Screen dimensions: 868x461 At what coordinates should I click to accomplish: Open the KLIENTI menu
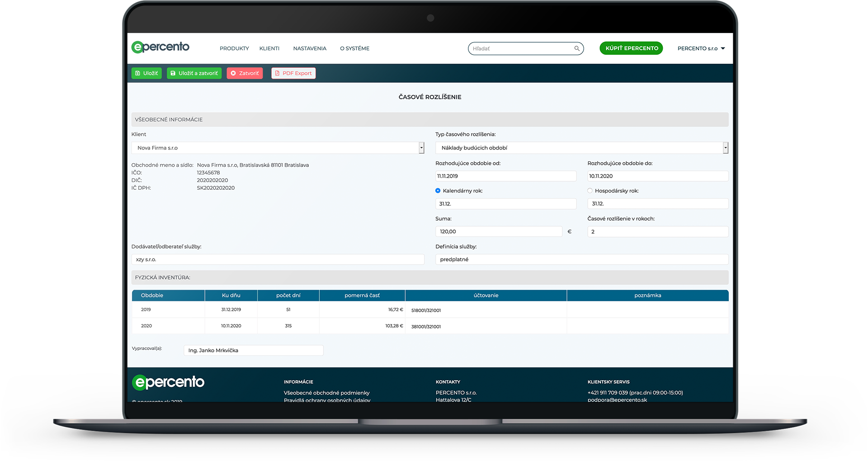269,48
